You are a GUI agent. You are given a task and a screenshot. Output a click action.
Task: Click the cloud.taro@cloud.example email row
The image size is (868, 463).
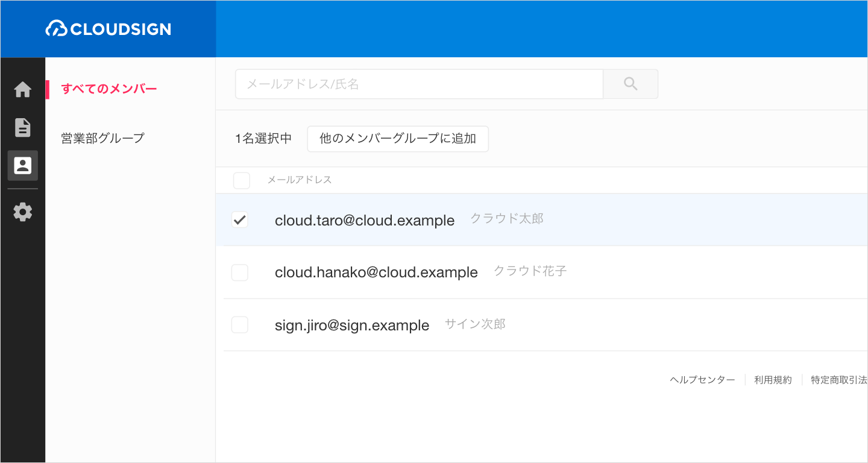365,221
